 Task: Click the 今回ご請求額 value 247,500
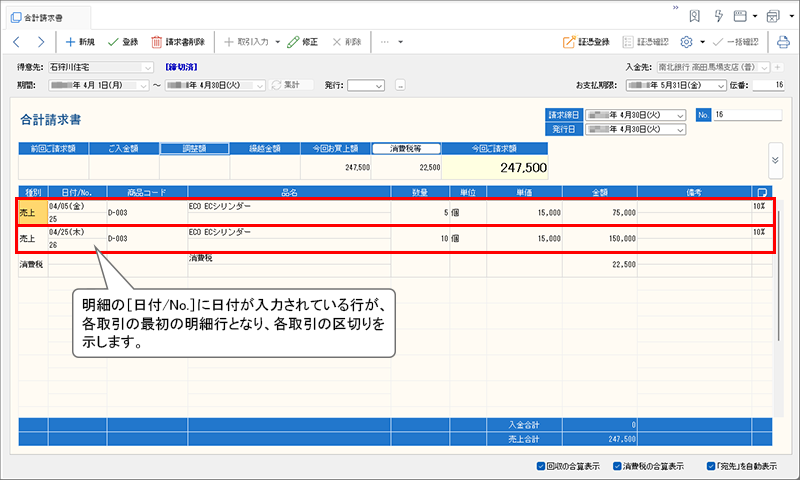coord(495,167)
